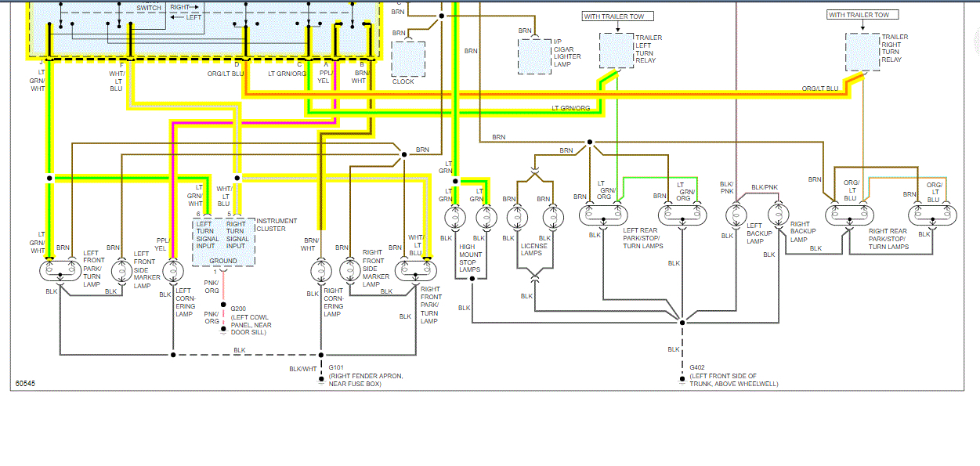Click the left WITH TRAILER TOW label
980x466 pixels.
pos(618,16)
